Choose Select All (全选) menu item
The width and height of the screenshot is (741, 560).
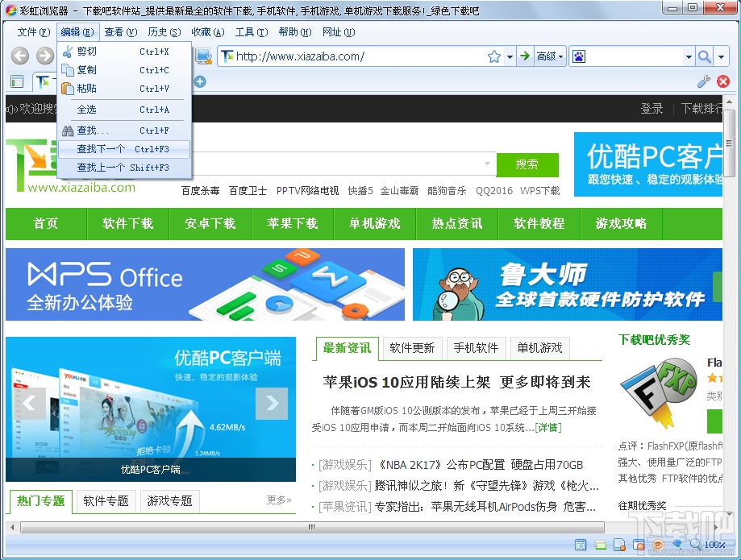point(124,110)
